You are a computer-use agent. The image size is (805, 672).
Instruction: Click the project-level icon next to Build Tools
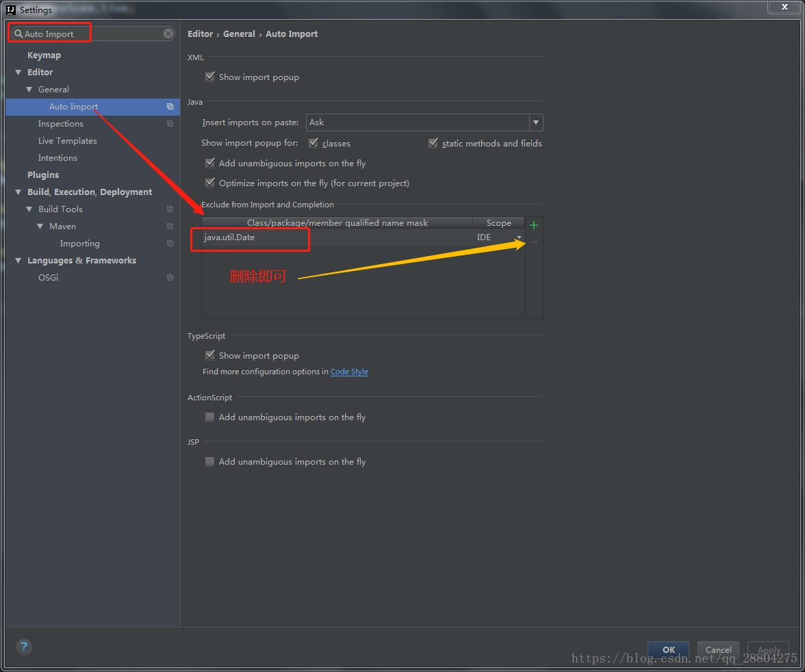[x=170, y=209]
